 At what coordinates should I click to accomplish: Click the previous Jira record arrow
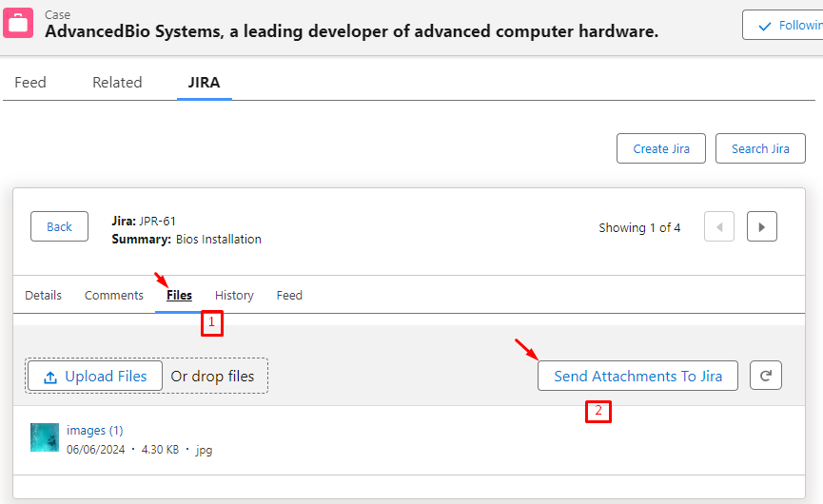(x=719, y=226)
